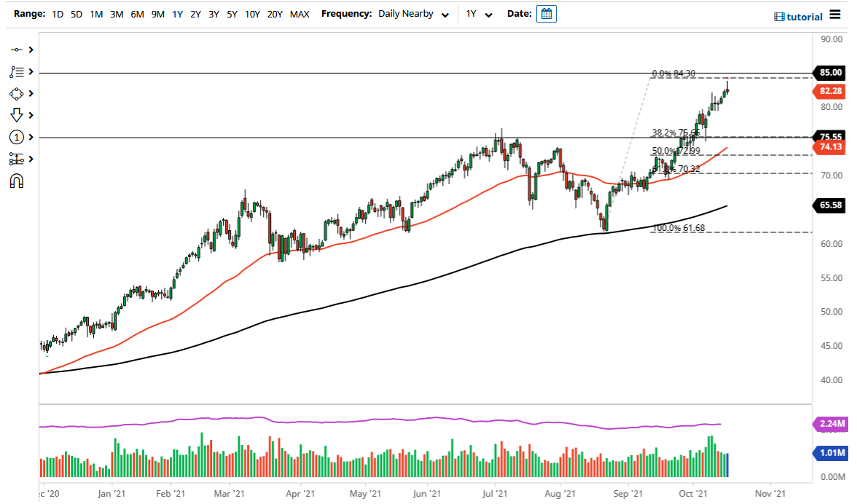Click the Nov '21 axis label

tap(770, 494)
